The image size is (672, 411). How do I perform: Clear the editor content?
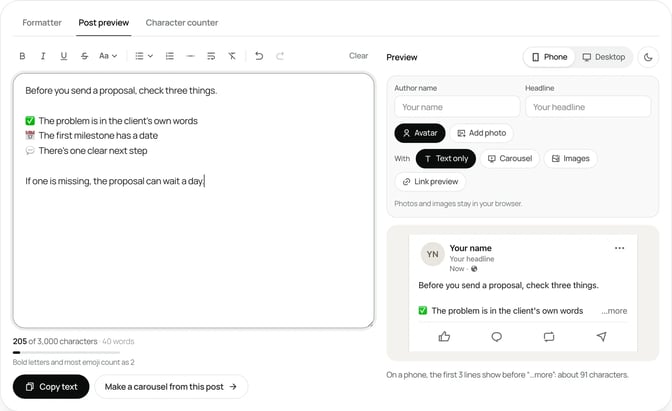358,56
